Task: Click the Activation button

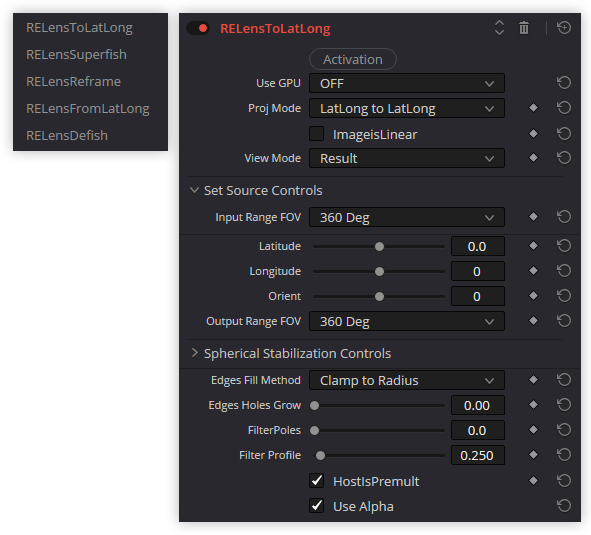Action: pyautogui.click(x=352, y=59)
